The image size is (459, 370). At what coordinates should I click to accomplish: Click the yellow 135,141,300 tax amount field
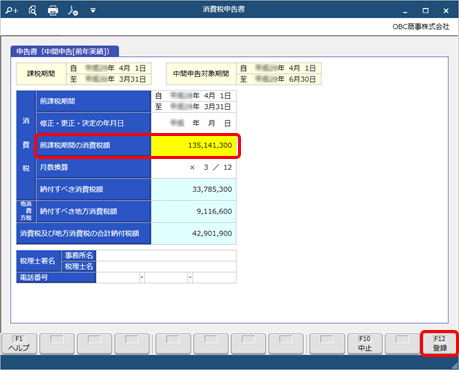click(194, 145)
